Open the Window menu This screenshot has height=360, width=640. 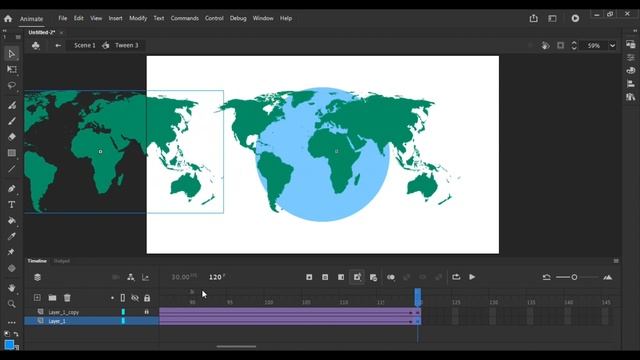[263, 18]
